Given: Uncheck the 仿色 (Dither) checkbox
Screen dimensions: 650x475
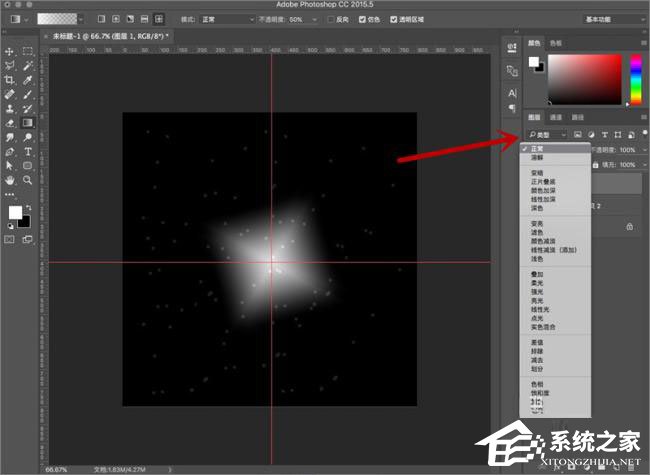Looking at the screenshot, I should [362, 19].
